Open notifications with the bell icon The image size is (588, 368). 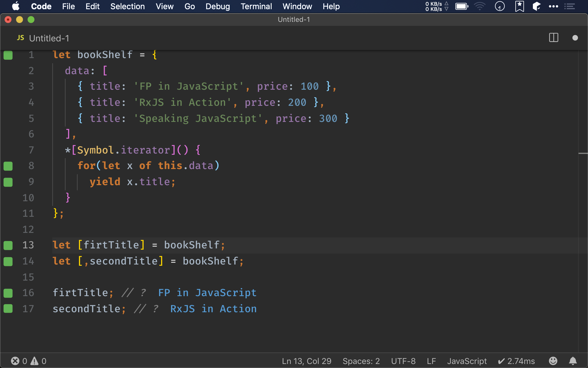point(572,361)
